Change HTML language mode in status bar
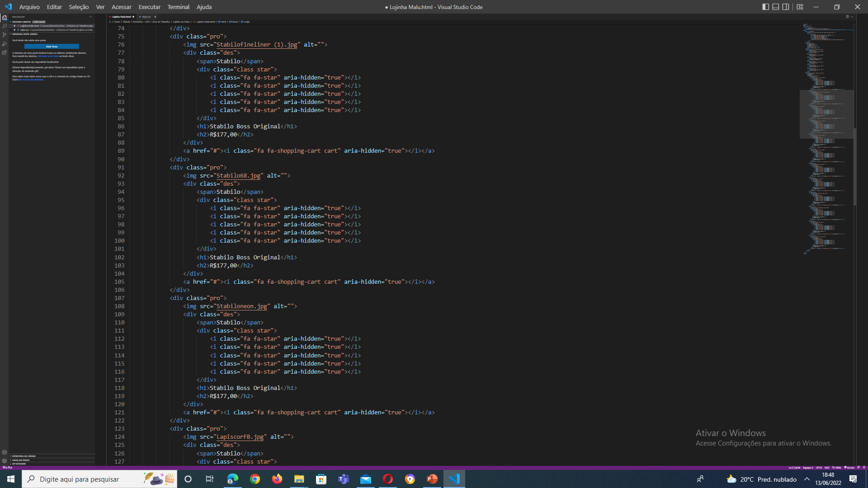Screen dimensions: 868x488 tap(838, 468)
